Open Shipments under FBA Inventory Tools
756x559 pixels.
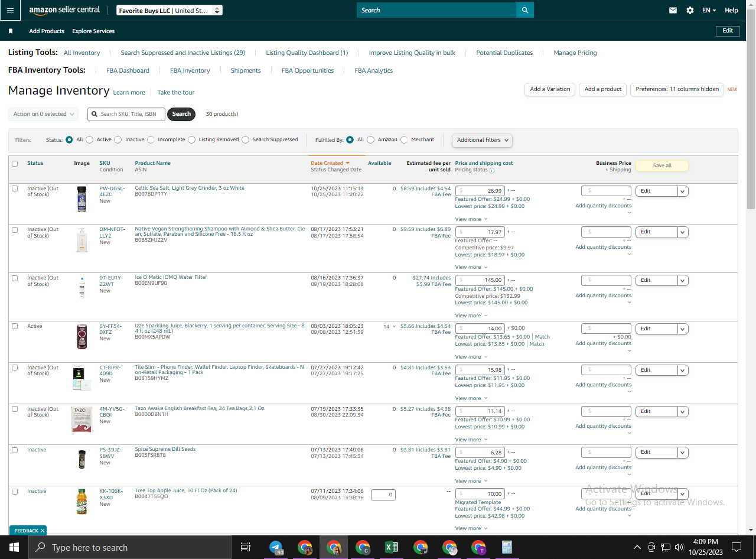pos(246,70)
